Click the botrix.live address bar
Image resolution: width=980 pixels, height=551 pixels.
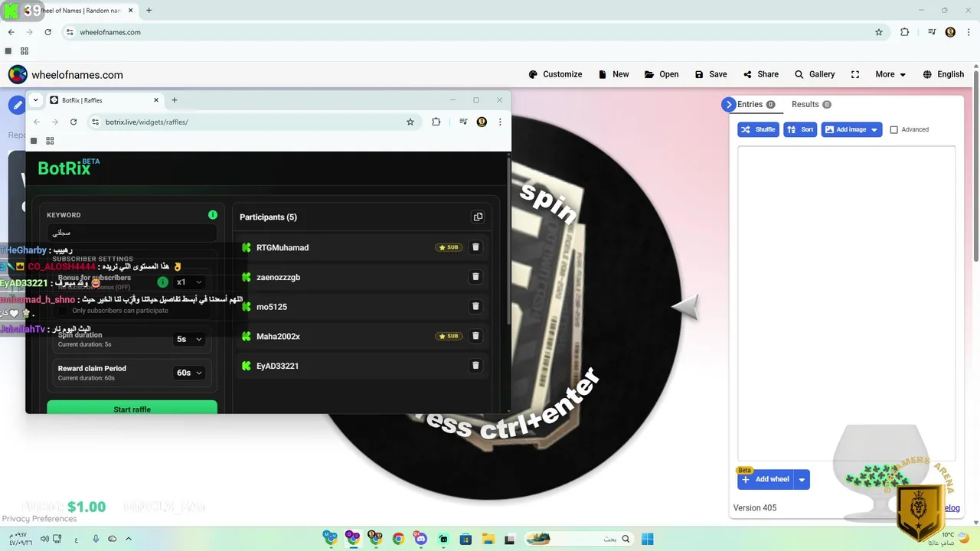coord(253,122)
